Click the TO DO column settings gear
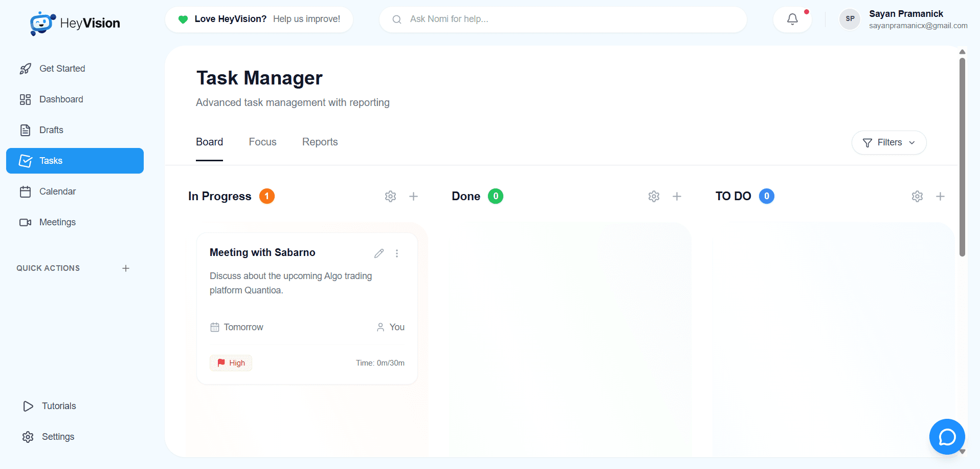980x469 pixels. pyautogui.click(x=917, y=197)
